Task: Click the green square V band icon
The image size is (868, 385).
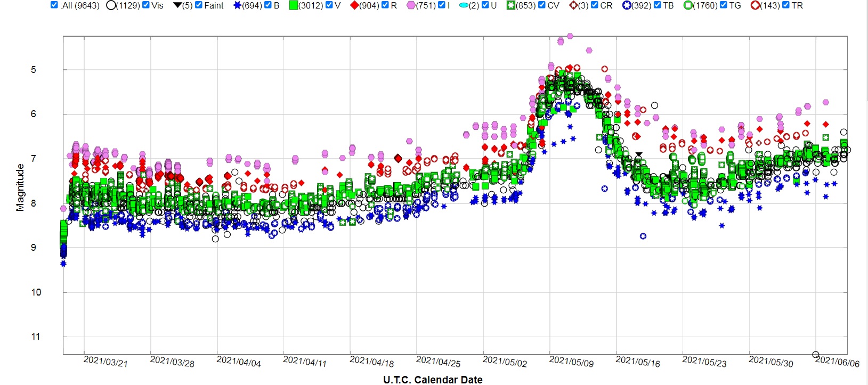Action: 293,5
